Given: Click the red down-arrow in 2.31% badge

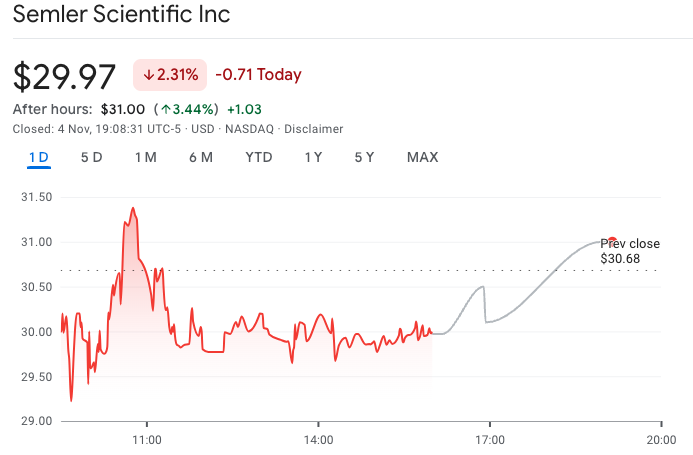Looking at the screenshot, I should tap(149, 75).
